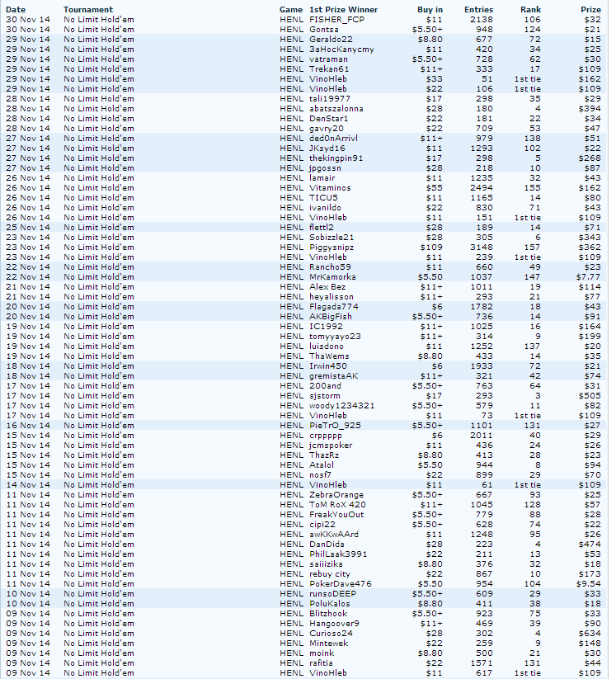Image resolution: width=616 pixels, height=679 pixels.
Task: Select winner name Trekan61
Action: point(329,69)
